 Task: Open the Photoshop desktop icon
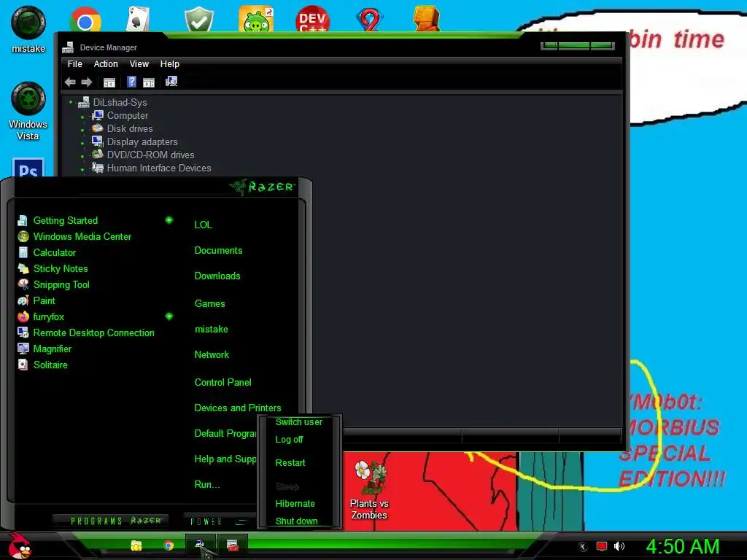tap(28, 168)
